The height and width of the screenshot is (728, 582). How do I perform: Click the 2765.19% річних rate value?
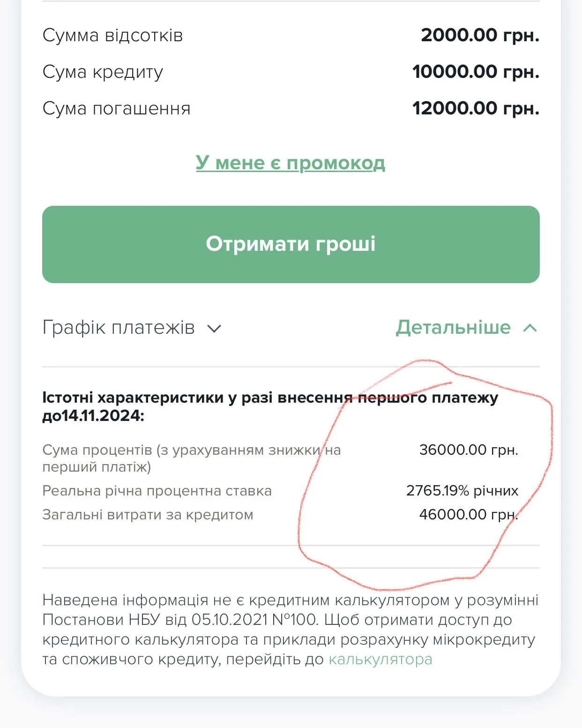462,491
